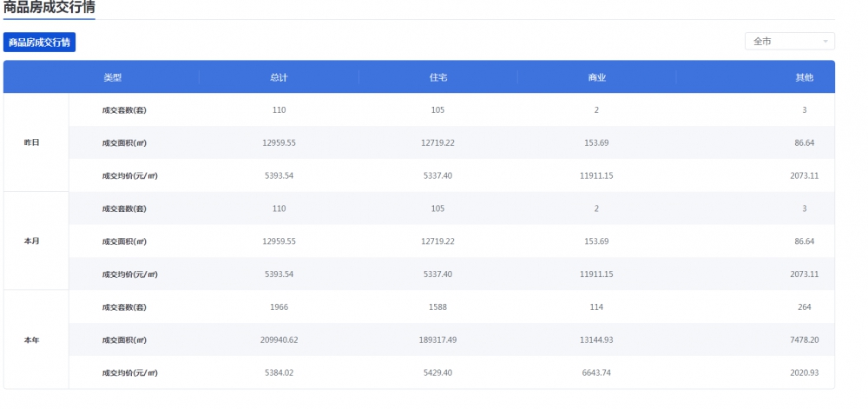Click 153.69 in the 昨日 group

[x=597, y=142]
